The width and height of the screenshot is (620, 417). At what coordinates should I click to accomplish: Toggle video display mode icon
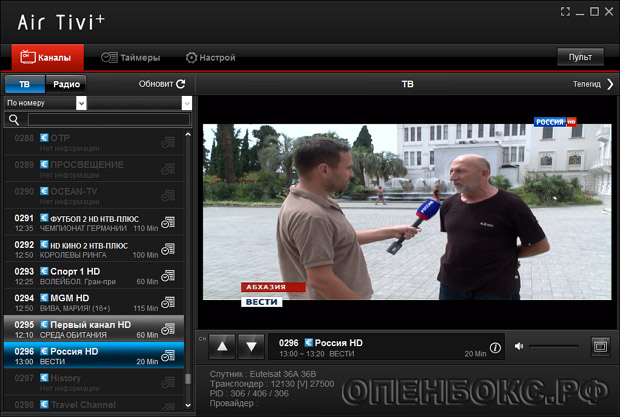pos(600,347)
